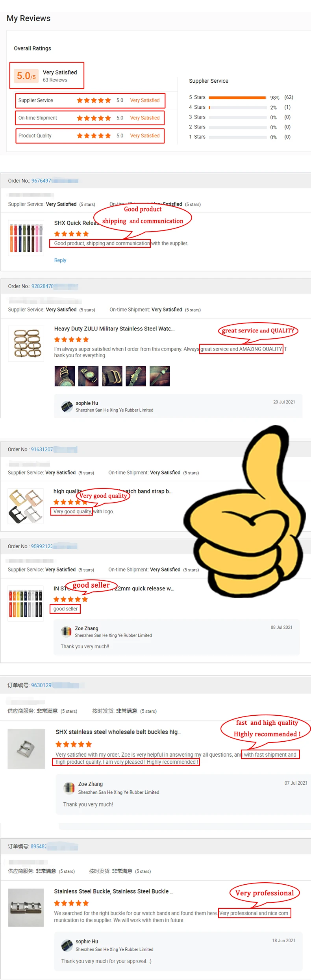Click the 5 Stars rating progress bar
This screenshot has height=980, width=311.
[x=237, y=97]
